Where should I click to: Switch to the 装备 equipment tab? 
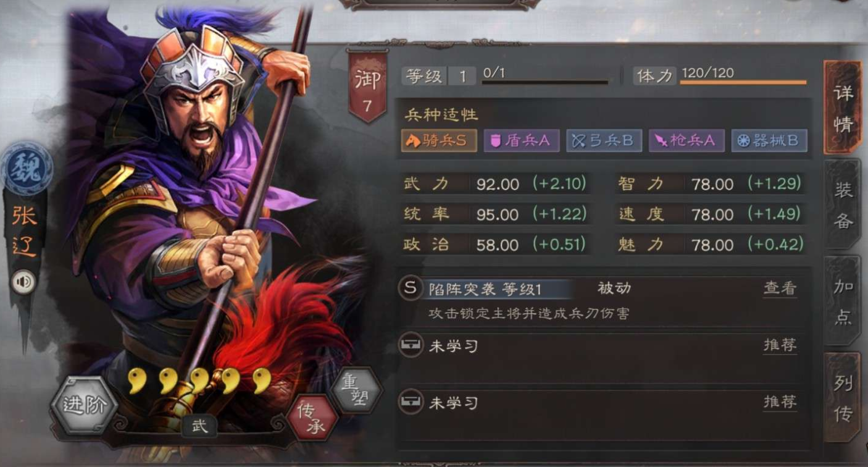pos(843,205)
